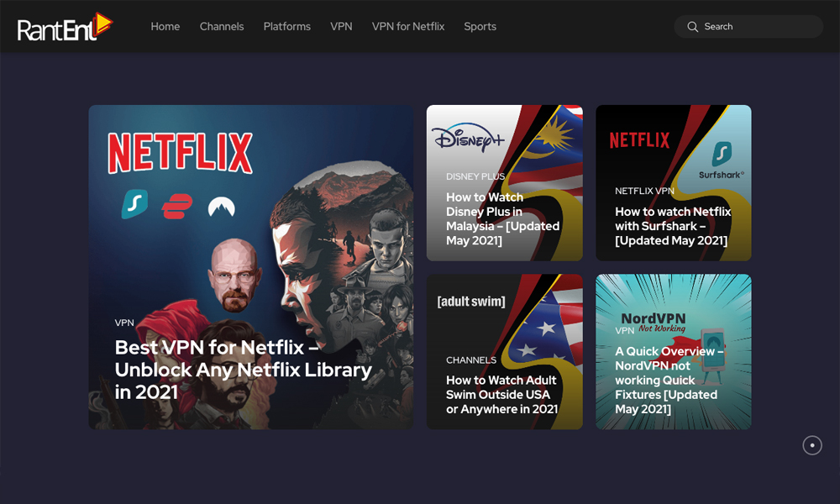Viewport: 840px width, 504px height.
Task: Open the Platforms navigation item
Action: point(287,27)
